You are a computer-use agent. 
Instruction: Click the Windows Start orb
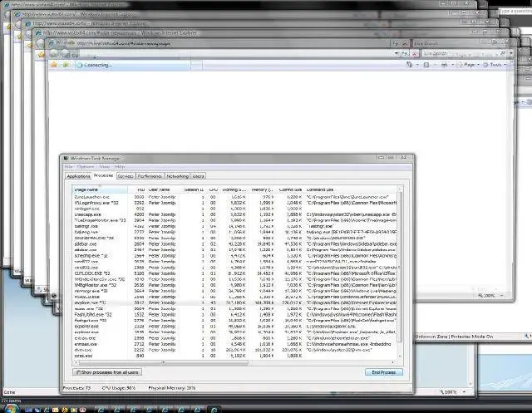[x=11, y=409]
